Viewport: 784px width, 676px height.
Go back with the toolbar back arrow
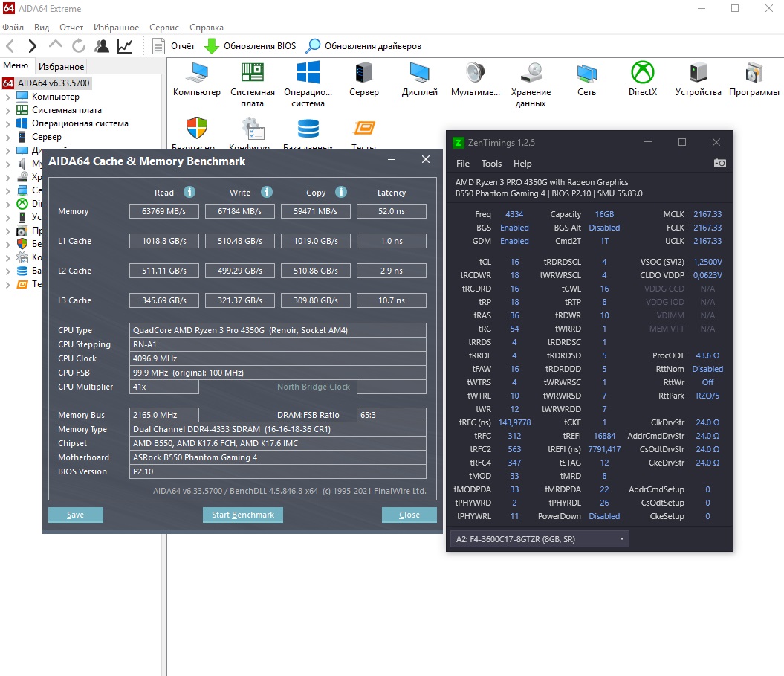click(x=10, y=46)
